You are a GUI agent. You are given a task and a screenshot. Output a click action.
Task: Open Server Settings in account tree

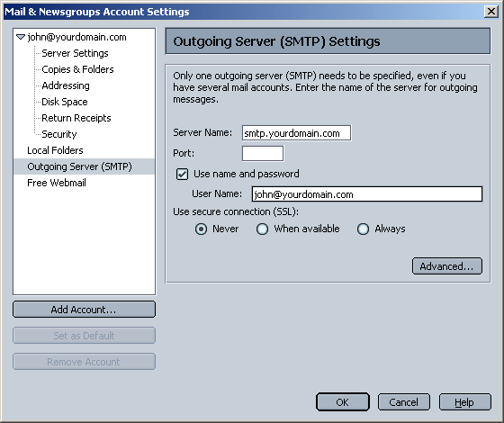point(75,53)
